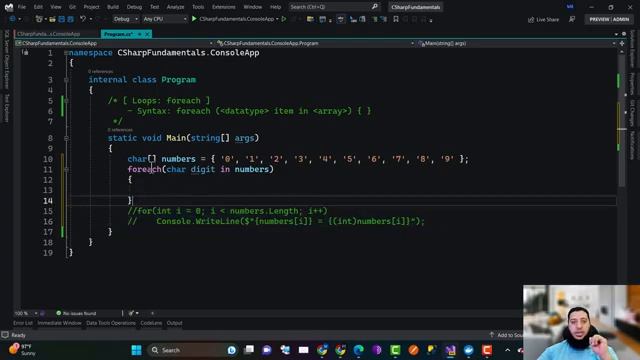Open the Undo history dropdown arrow

click(x=90, y=19)
